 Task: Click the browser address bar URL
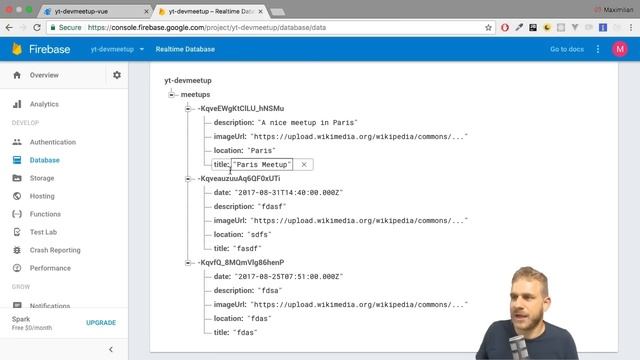point(207,28)
